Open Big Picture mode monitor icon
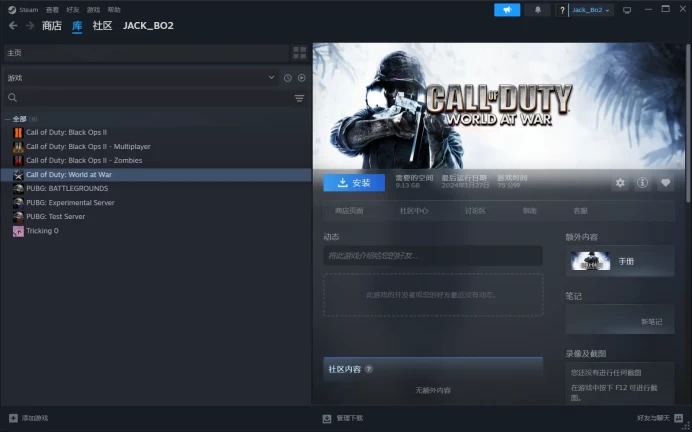The width and height of the screenshot is (692, 432). [x=627, y=10]
